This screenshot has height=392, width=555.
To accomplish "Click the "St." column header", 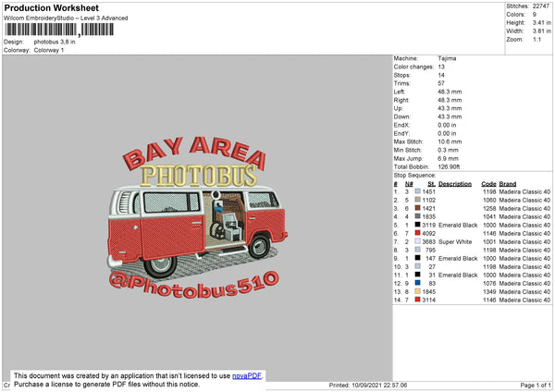I will (x=431, y=184).
